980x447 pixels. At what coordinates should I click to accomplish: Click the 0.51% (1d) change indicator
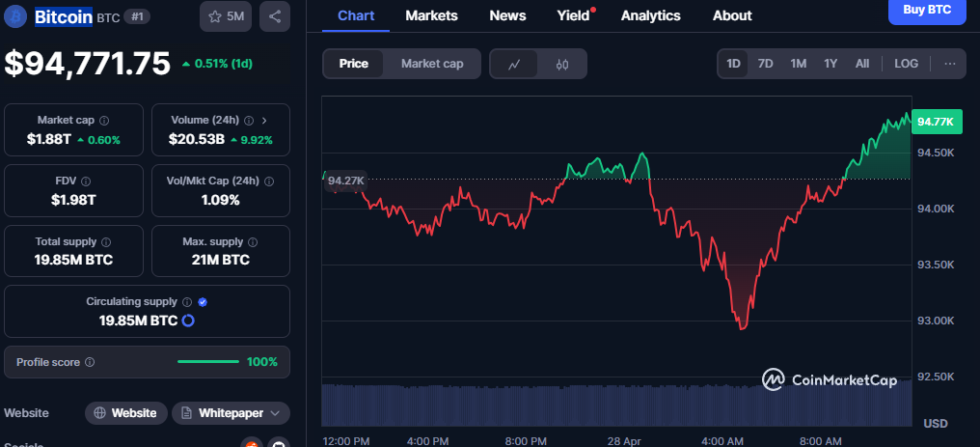click(x=217, y=64)
